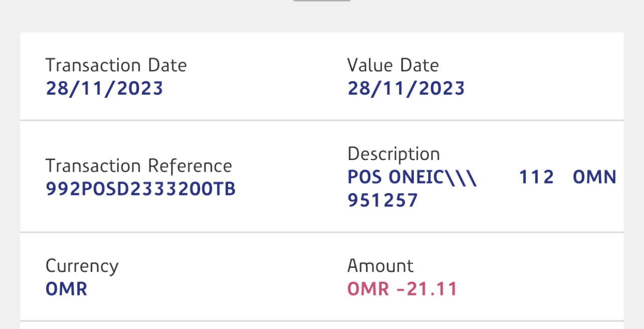Select the date under Transaction Date
This screenshot has height=329, width=644.
[104, 88]
